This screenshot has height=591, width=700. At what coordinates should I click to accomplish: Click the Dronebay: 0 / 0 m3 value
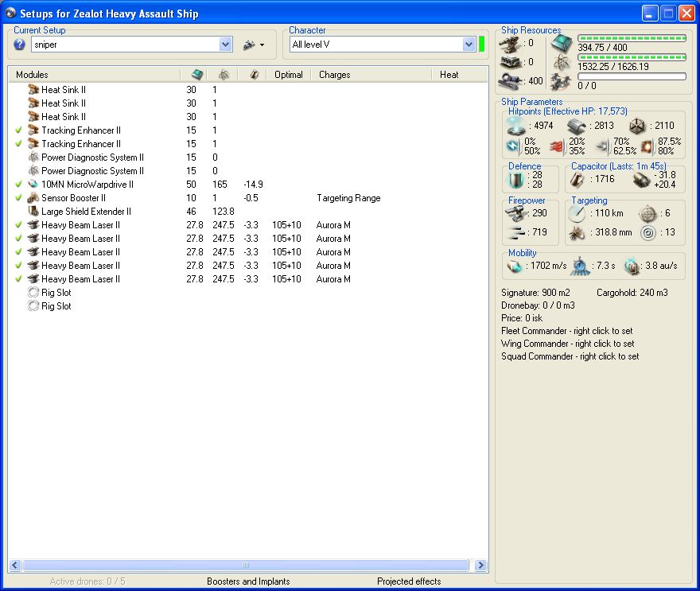[538, 305]
